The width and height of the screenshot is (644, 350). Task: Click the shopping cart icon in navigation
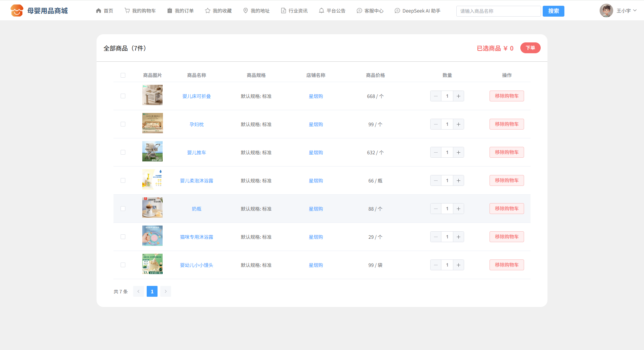pos(127,11)
